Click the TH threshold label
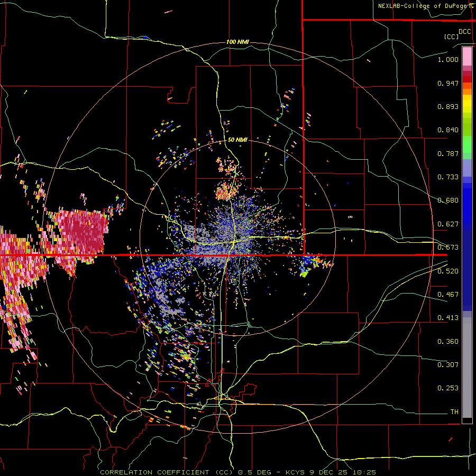Image resolution: width=476 pixels, height=476 pixels. pyautogui.click(x=454, y=412)
